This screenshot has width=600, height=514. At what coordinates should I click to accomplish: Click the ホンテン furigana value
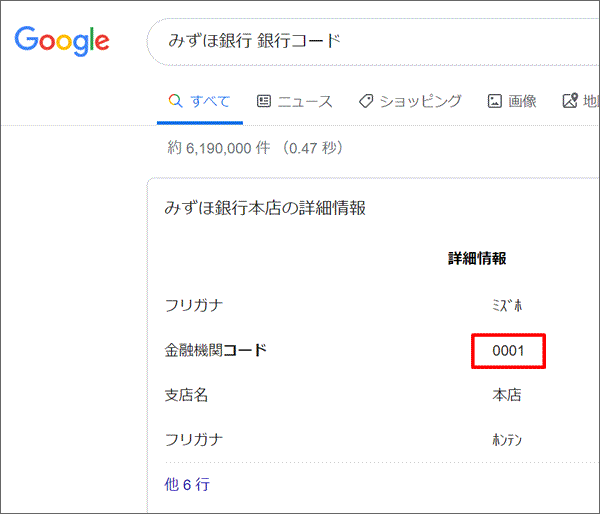pyautogui.click(x=507, y=440)
